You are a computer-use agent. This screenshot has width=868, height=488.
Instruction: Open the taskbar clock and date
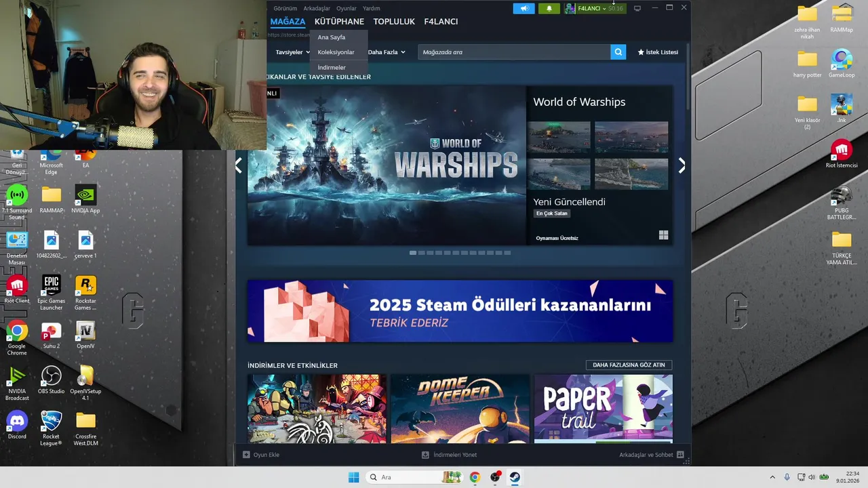848,477
